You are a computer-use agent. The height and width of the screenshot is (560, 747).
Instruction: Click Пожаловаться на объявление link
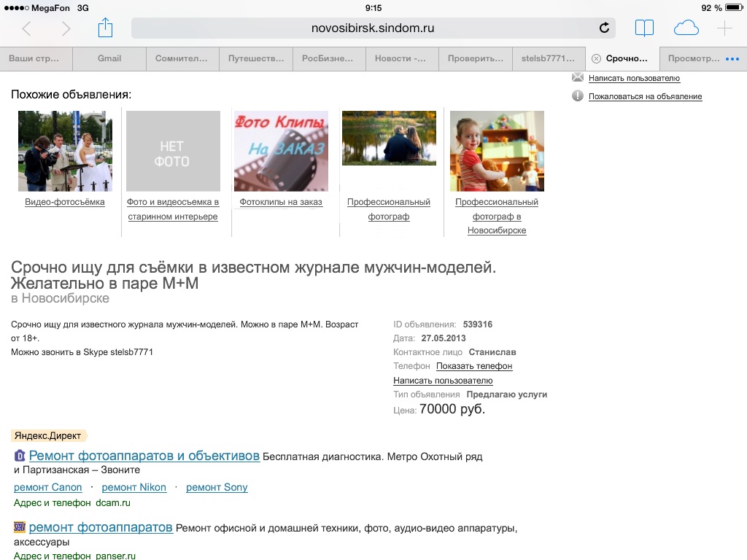tap(645, 96)
